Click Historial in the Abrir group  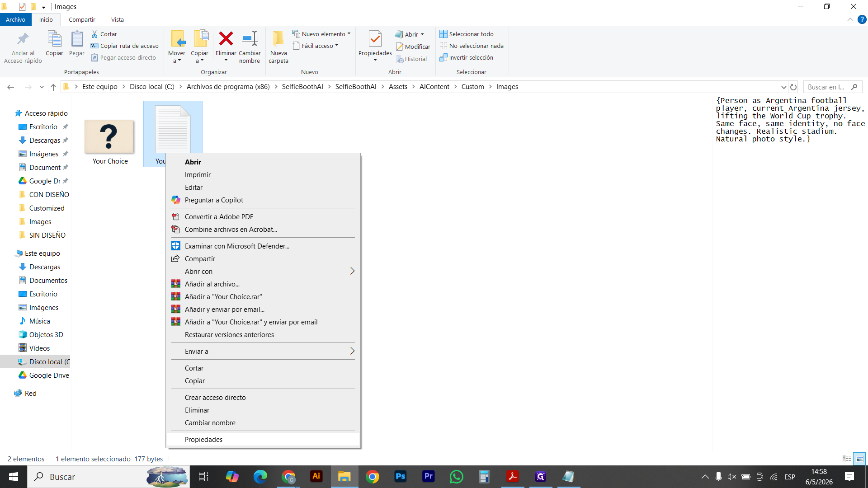[x=411, y=59]
